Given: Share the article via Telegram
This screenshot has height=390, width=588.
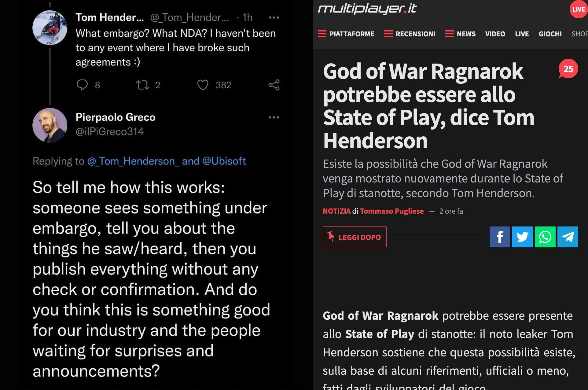Looking at the screenshot, I should click(568, 237).
